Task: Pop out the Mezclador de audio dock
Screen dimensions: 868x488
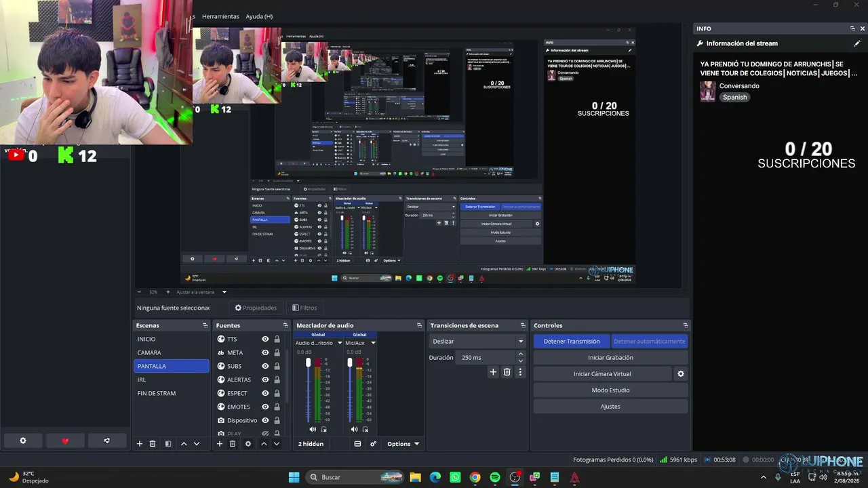Action: point(419,325)
